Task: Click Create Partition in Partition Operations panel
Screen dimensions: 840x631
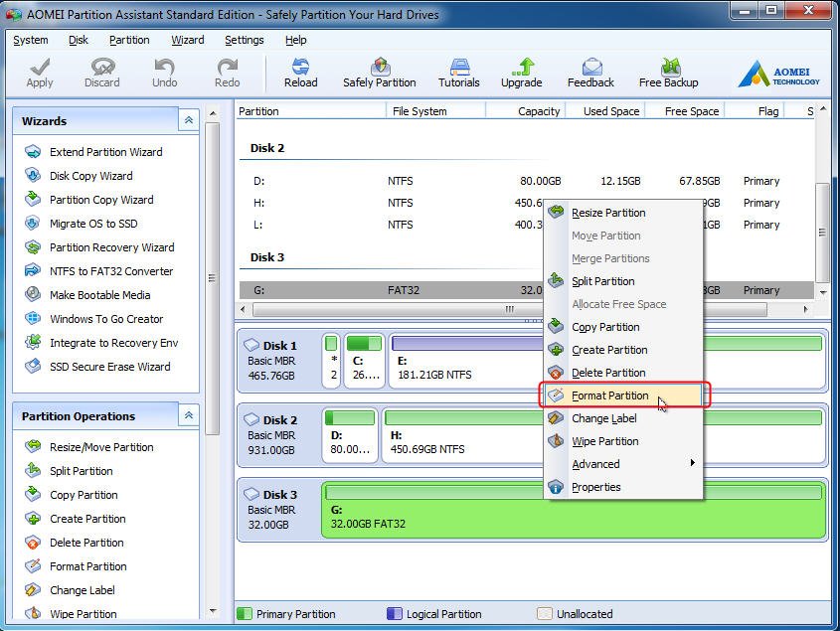Action: click(x=75, y=519)
